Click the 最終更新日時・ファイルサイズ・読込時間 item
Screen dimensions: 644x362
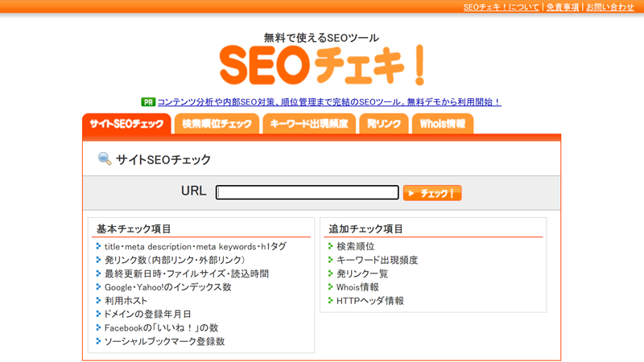pos(187,274)
